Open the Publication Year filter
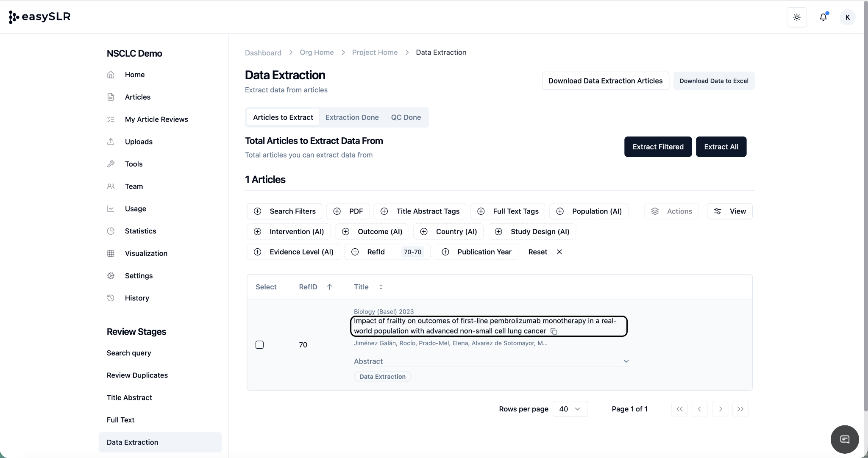Screen dimensions: 868x458 (477, 252)
